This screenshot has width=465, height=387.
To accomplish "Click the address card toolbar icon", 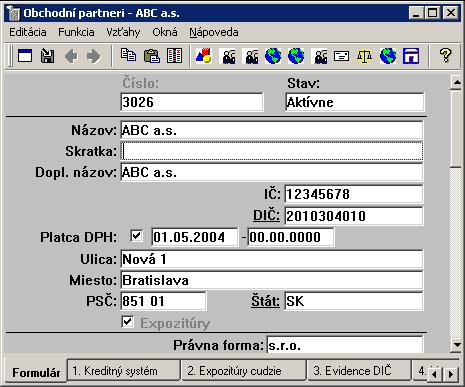I will tap(342, 56).
